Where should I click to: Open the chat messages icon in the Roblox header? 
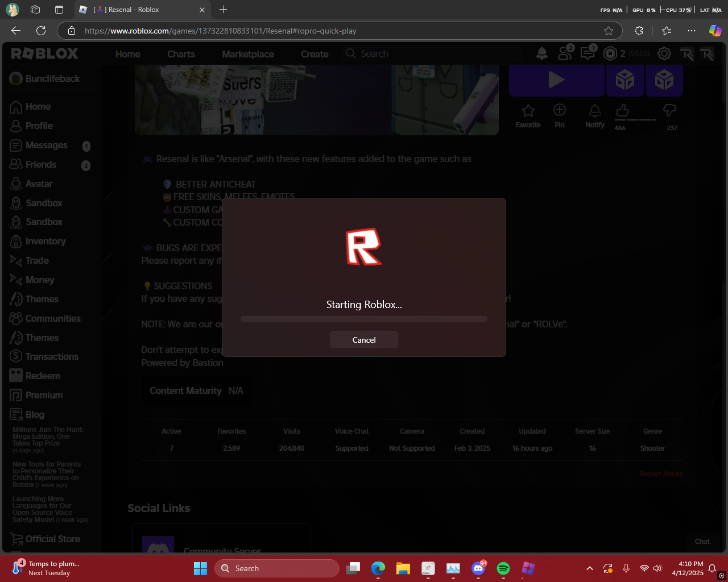[588, 53]
